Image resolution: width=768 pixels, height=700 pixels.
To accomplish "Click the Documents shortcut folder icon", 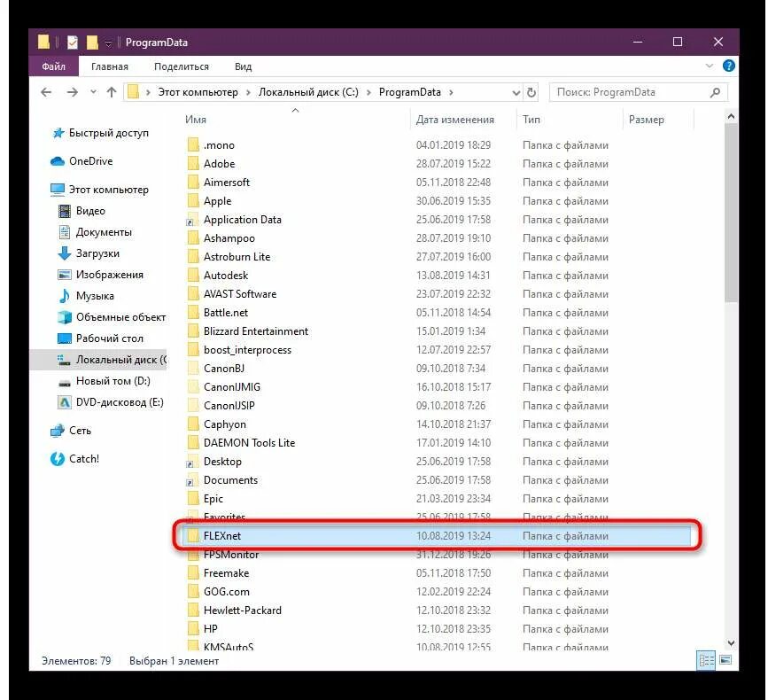I will coord(192,480).
